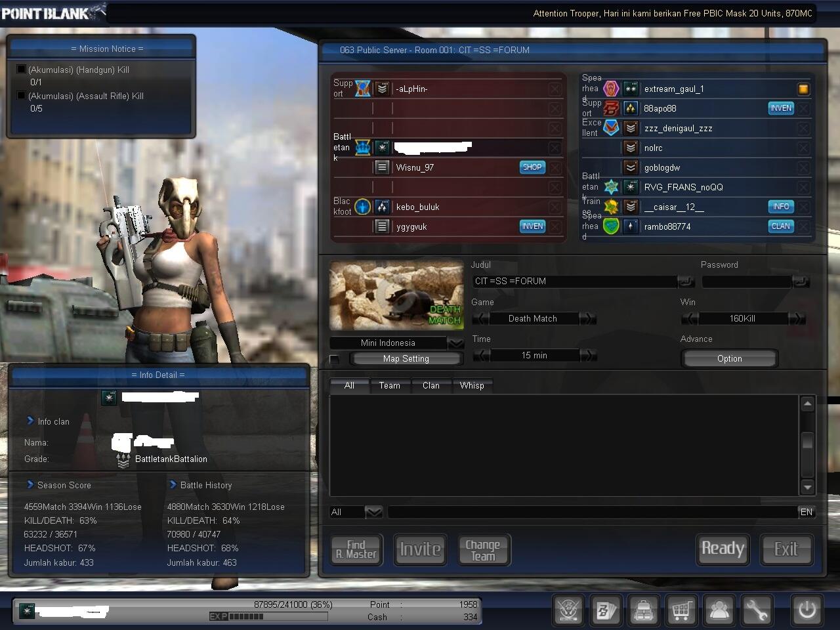Click the chat scrollbar down arrow
The width and height of the screenshot is (840, 630).
(x=808, y=487)
